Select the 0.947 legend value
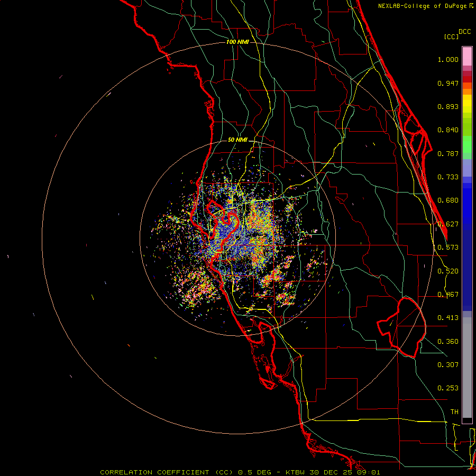 [448, 83]
